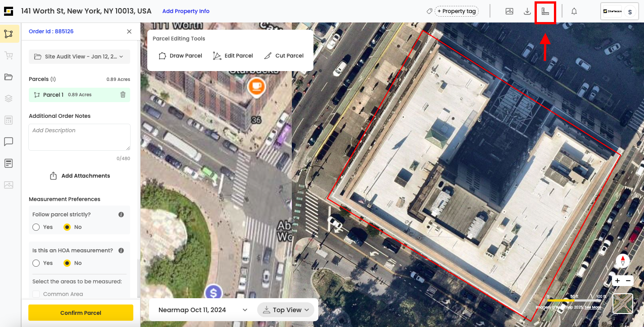Open the calculator icon in sidebar
This screenshot has width=644, height=327.
tap(8, 120)
